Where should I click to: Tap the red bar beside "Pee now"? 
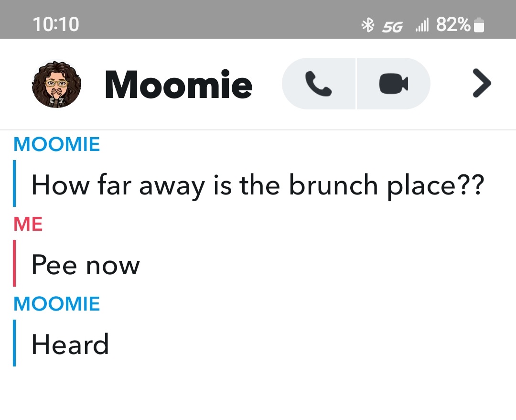pyautogui.click(x=14, y=263)
